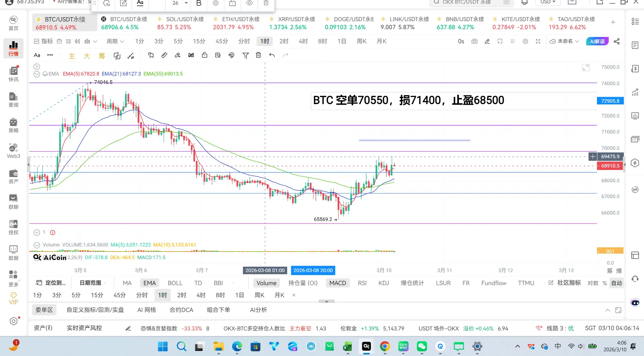
Task: Open the 群聊 group chat icon
Action: pyautogui.click(x=13, y=202)
